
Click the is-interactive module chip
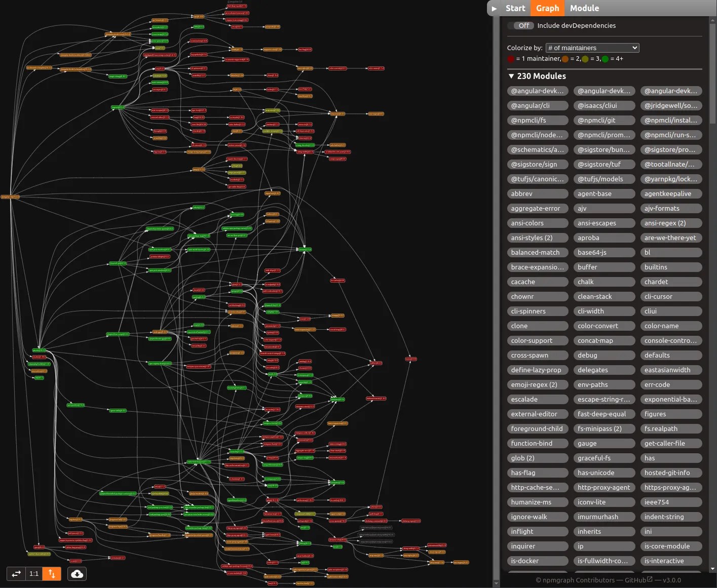coord(671,561)
